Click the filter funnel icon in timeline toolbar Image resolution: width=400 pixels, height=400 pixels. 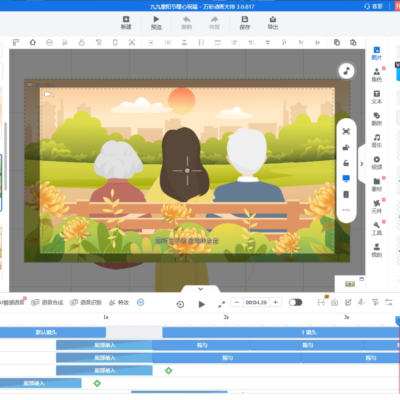click(375, 302)
